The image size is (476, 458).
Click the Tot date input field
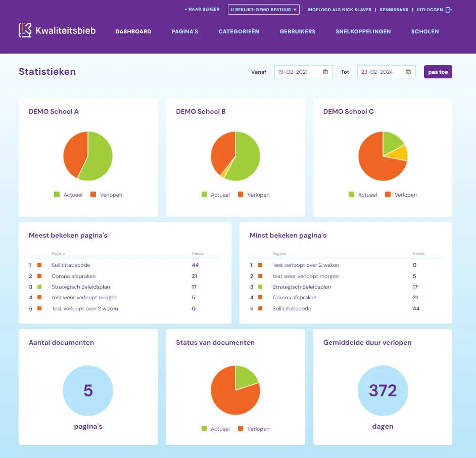click(x=386, y=72)
